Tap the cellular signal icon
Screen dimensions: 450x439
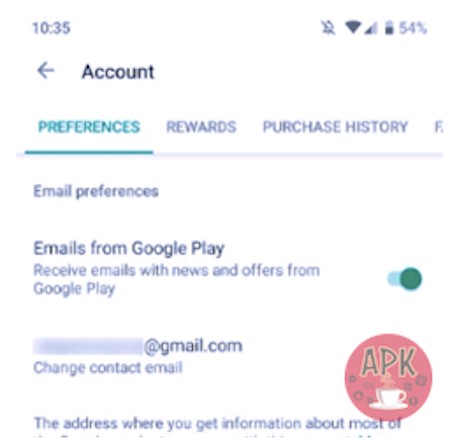coord(371,28)
